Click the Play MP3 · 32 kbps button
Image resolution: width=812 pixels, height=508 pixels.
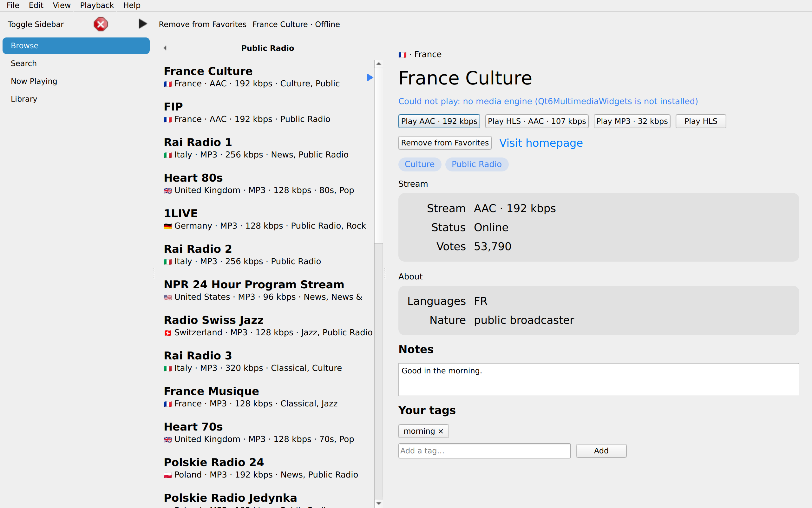(632, 121)
